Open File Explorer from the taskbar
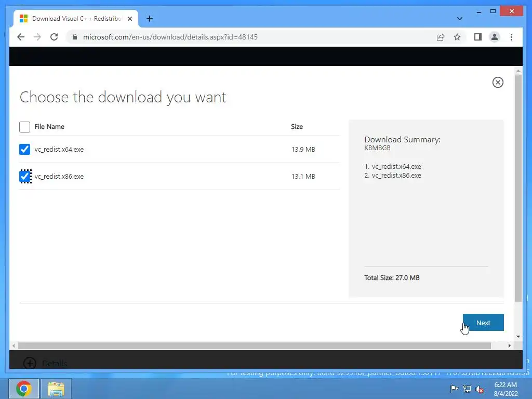Screen dimensions: 532x399 (56, 389)
